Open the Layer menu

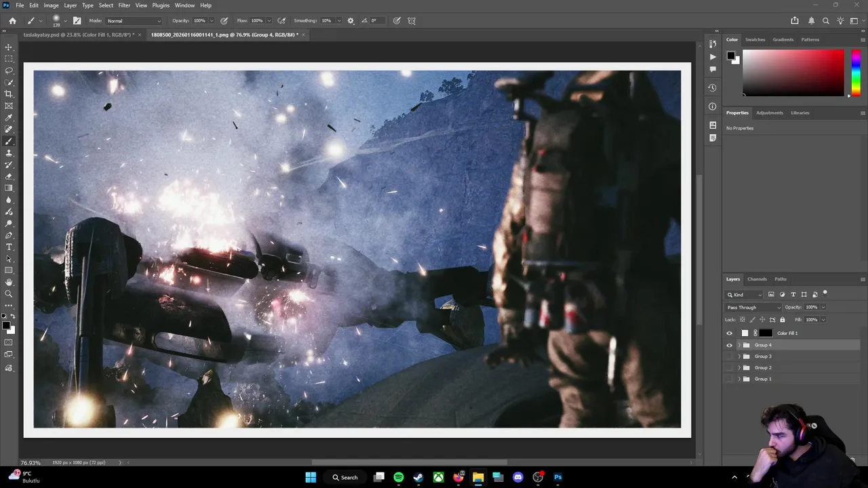(71, 5)
